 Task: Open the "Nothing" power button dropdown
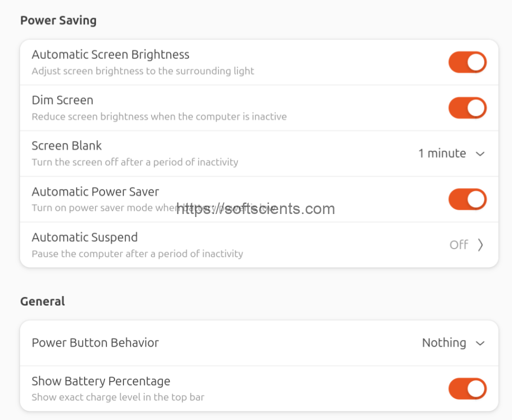point(444,343)
